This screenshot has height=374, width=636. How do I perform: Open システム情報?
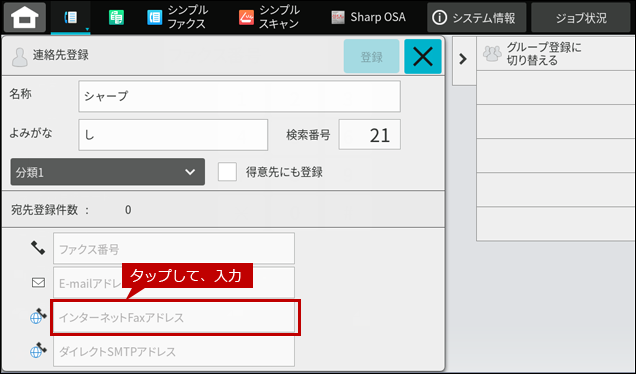pyautogui.click(x=477, y=17)
